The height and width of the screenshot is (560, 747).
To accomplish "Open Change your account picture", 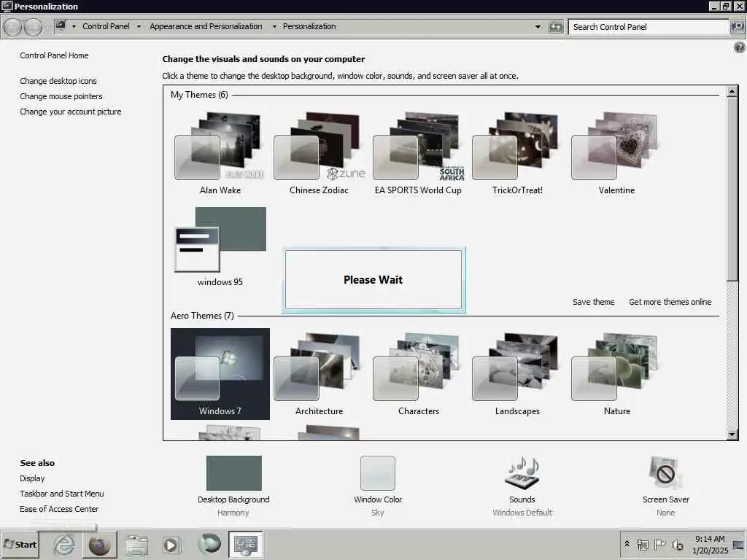I will coord(71,112).
